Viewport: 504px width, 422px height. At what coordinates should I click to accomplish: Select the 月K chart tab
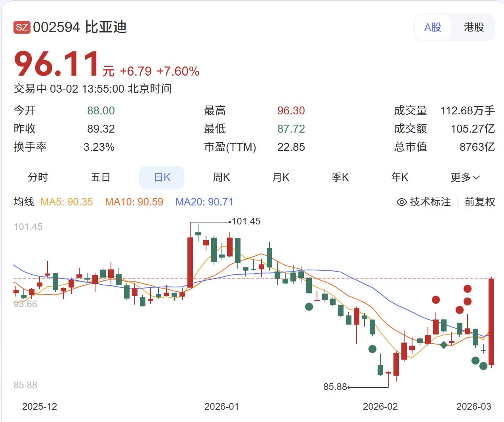(x=281, y=177)
